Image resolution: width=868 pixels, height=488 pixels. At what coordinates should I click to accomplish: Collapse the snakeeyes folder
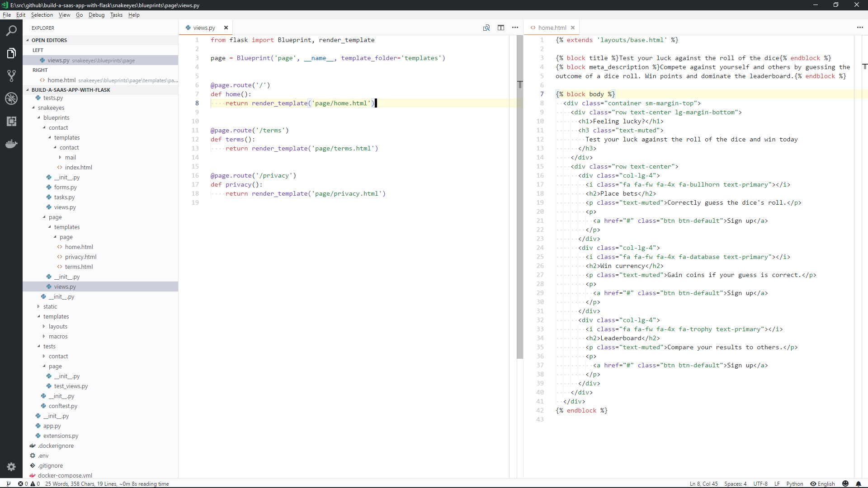pyautogui.click(x=51, y=108)
